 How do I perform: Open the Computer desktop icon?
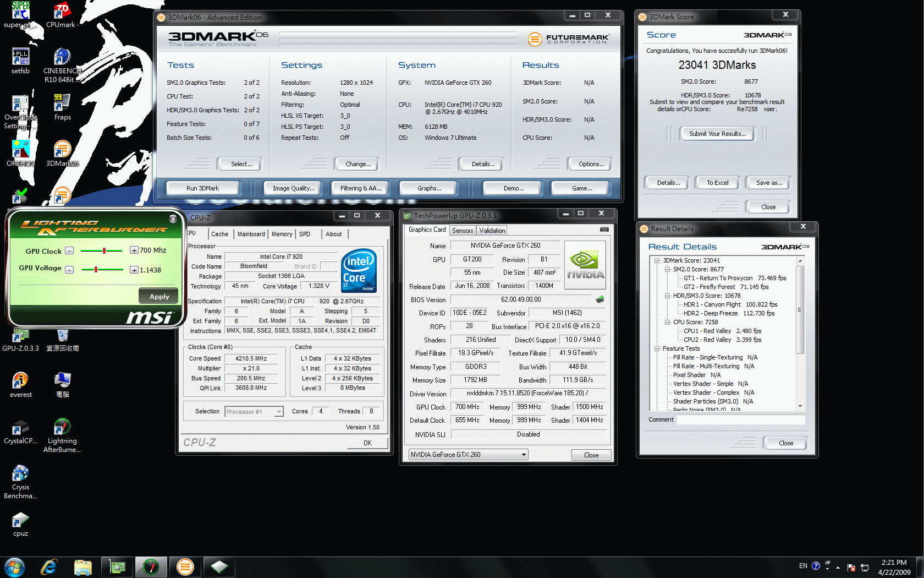click(62, 384)
